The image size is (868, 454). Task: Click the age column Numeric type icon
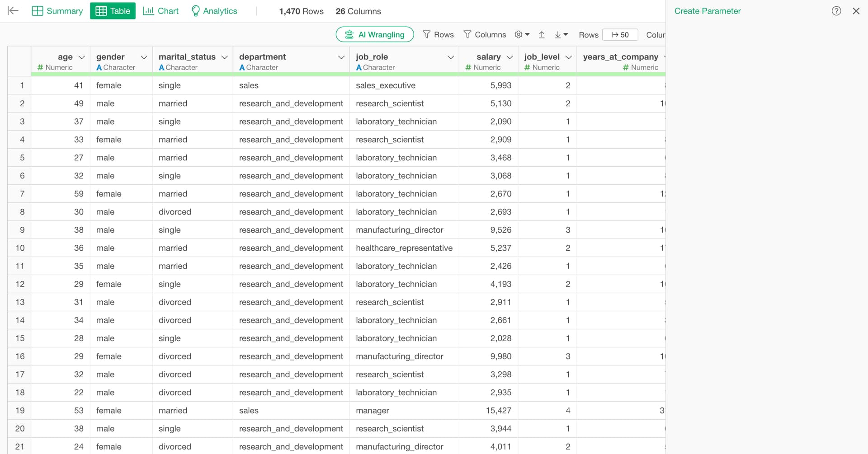(40, 67)
